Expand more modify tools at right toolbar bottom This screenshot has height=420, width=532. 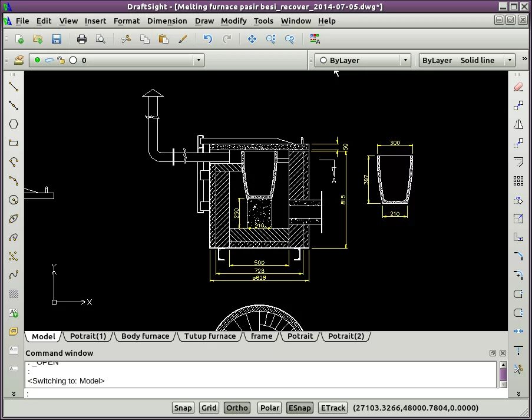click(x=518, y=394)
